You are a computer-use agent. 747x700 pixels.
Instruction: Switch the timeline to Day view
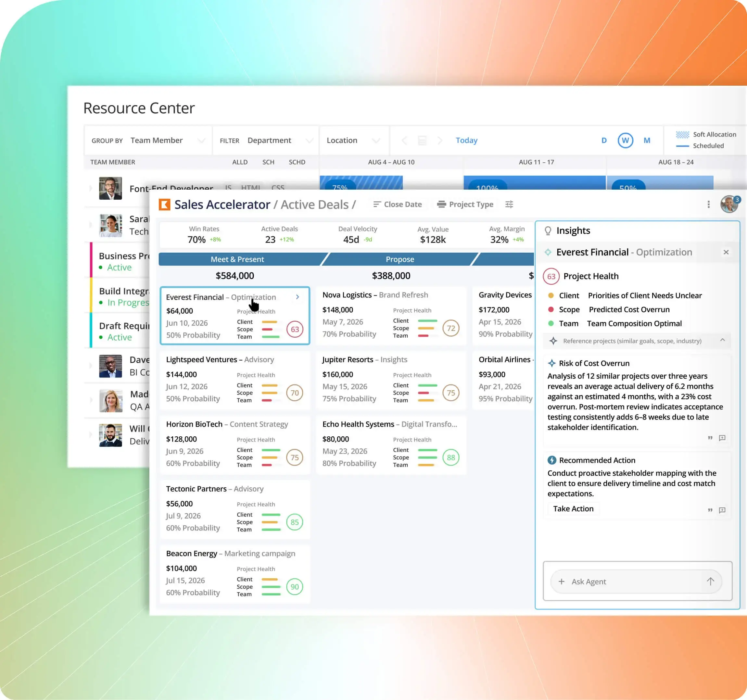[604, 141]
